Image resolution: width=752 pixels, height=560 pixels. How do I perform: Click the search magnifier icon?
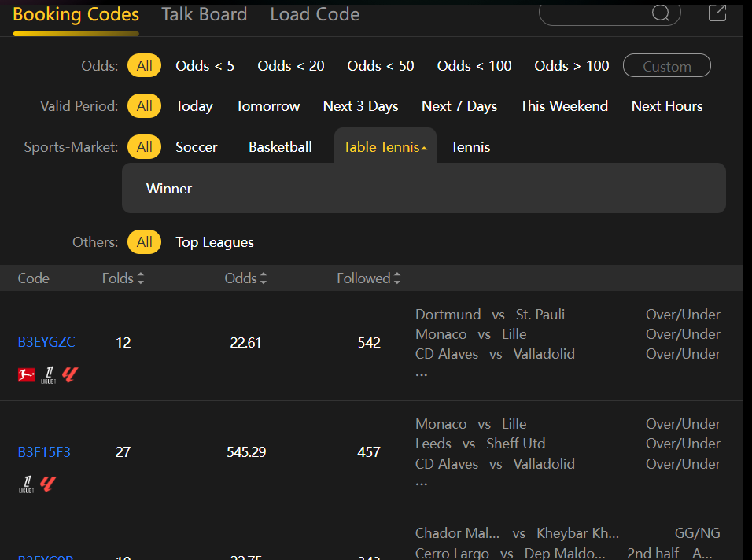click(661, 13)
